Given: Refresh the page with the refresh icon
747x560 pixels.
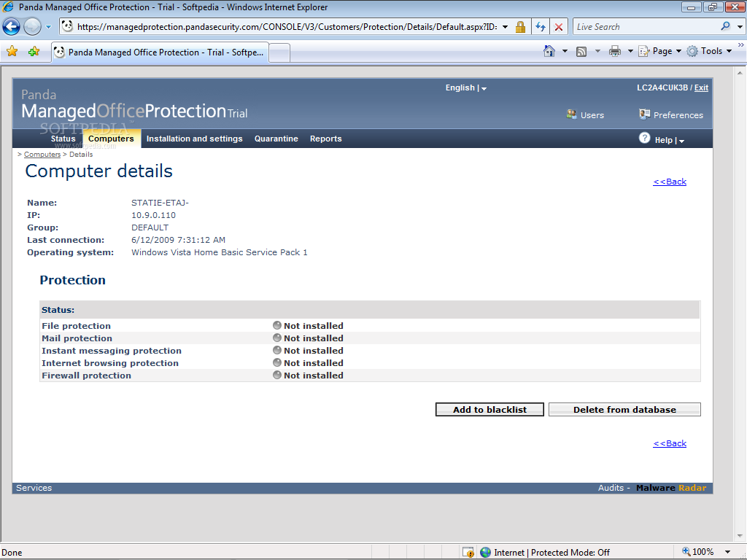Looking at the screenshot, I should click(x=540, y=27).
